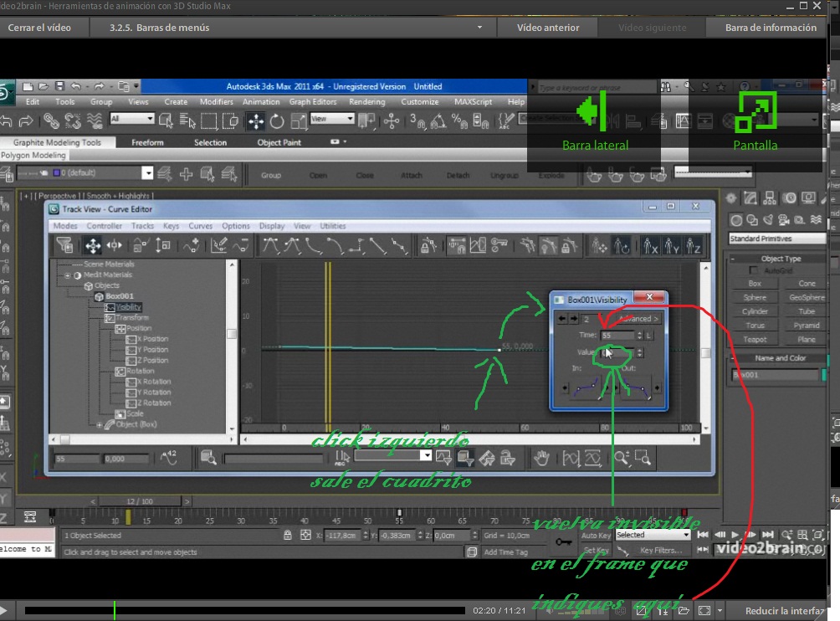Screen dimensions: 840x621
Task: Open the Modify panel tab
Action: pos(750,199)
